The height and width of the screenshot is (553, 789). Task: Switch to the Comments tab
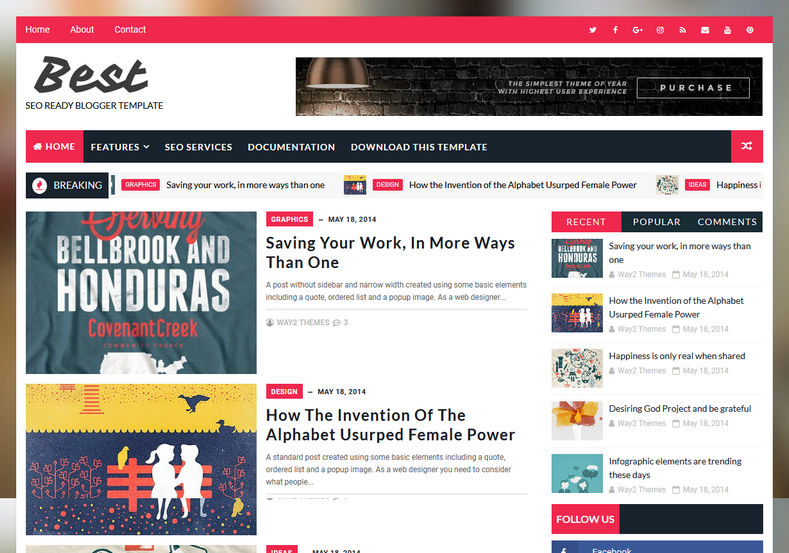tap(727, 222)
